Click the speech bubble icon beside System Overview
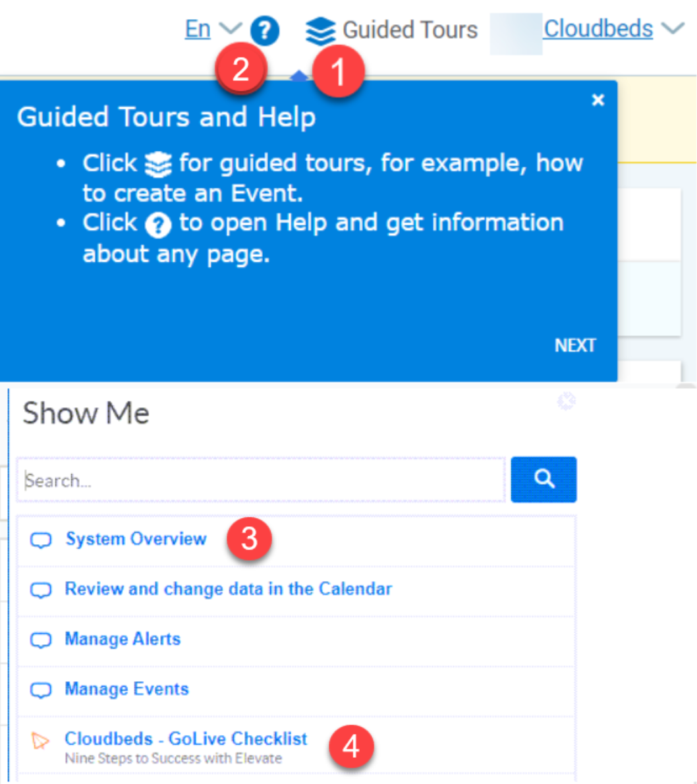 pyautogui.click(x=41, y=540)
